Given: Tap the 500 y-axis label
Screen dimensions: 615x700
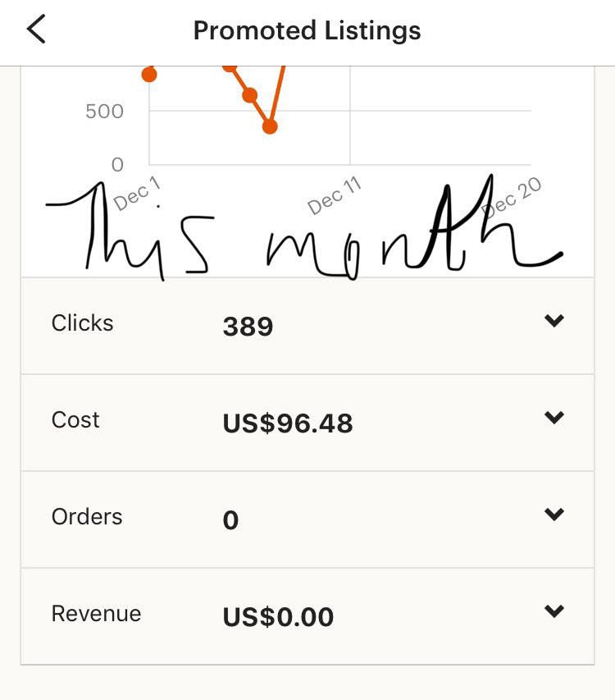Looking at the screenshot, I should pyautogui.click(x=104, y=111).
